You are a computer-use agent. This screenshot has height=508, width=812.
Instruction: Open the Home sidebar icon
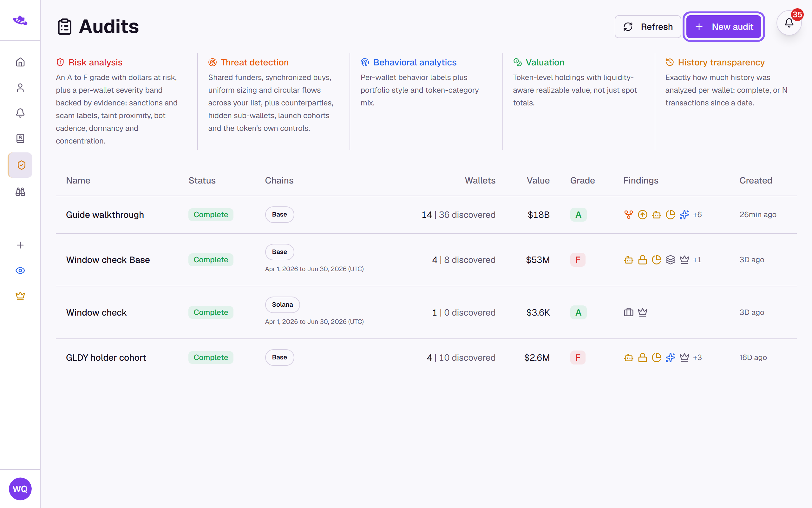pos(20,62)
